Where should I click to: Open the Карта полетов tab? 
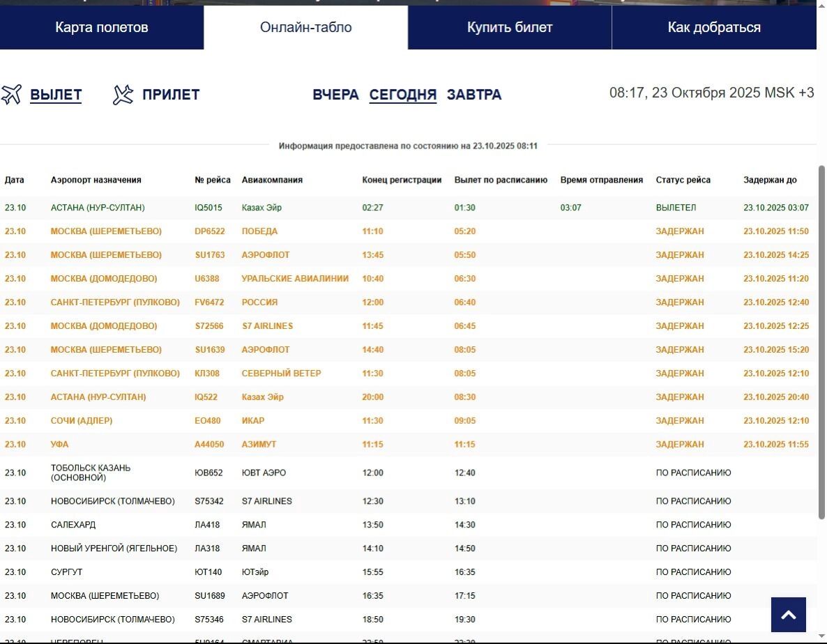tap(102, 28)
